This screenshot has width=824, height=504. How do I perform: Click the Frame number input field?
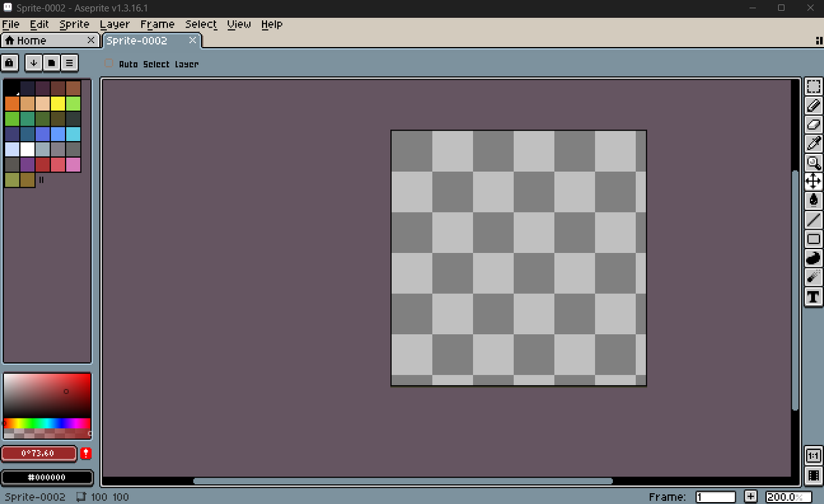coord(715,497)
